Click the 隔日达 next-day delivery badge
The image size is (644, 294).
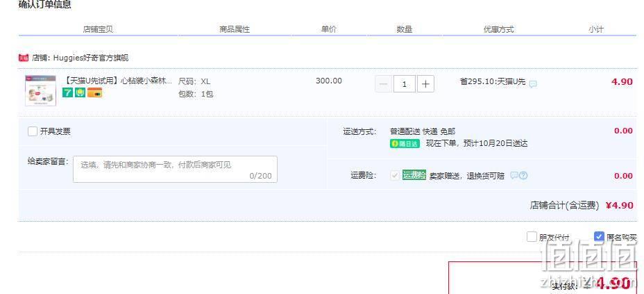(x=405, y=143)
